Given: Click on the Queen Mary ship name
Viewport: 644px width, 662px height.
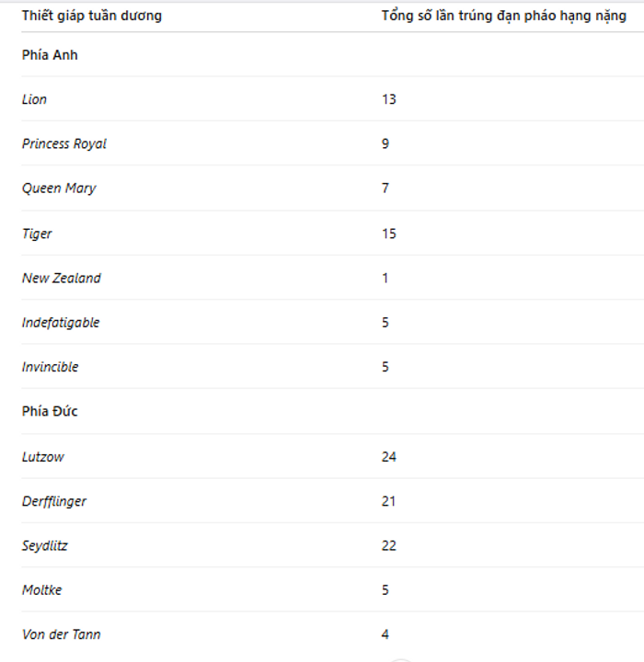Looking at the screenshot, I should pyautogui.click(x=59, y=188).
